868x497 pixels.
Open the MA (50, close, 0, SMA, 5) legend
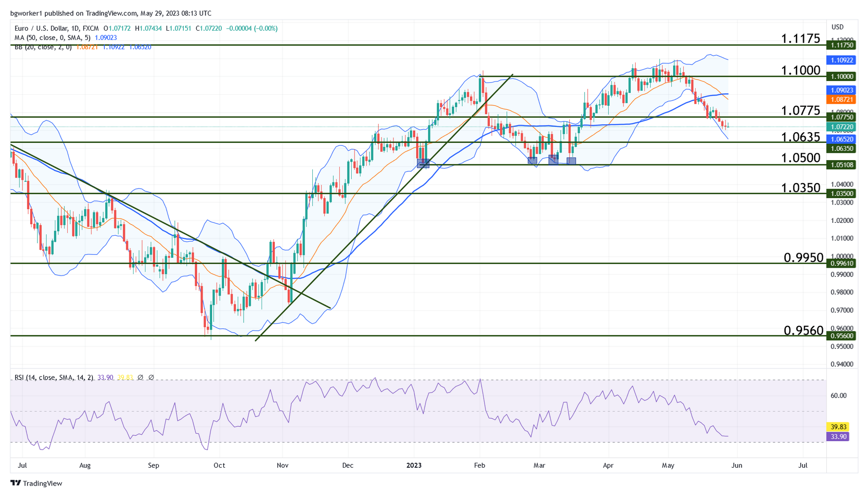pyautogui.click(x=52, y=38)
